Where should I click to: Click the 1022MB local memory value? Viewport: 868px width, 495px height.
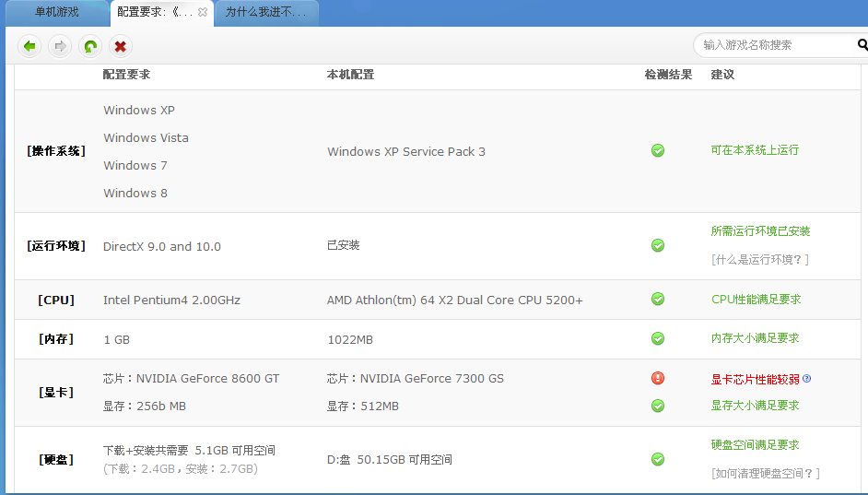[350, 339]
